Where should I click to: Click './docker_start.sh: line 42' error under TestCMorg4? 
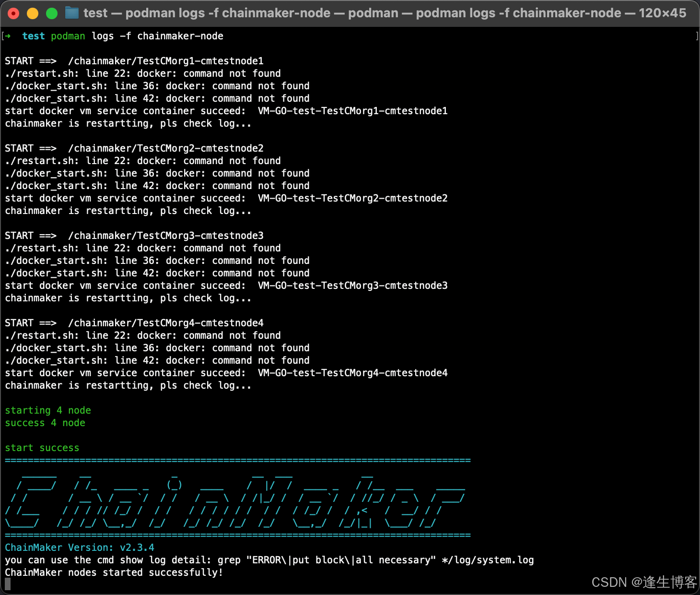coord(157,360)
